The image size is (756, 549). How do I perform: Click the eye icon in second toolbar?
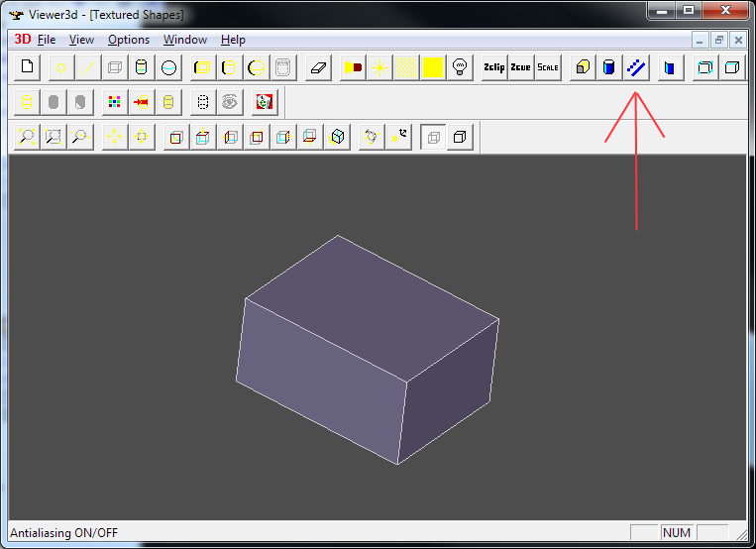coord(230,101)
